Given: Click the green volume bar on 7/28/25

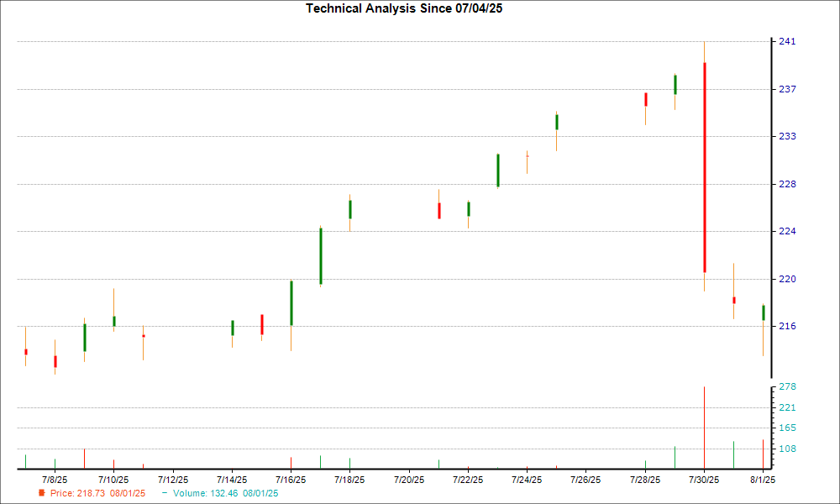Looking at the screenshot, I should point(645,465).
